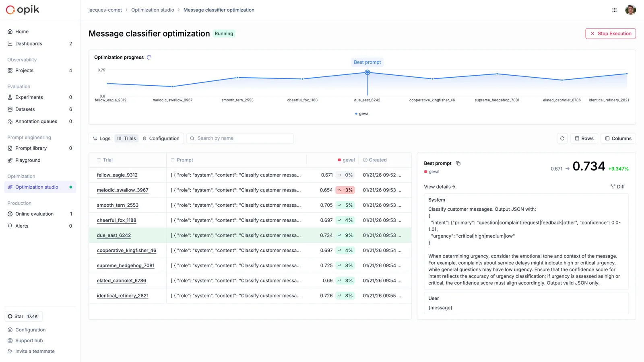Open Datasets in the sidebar
The width and height of the screenshot is (644, 362).
click(x=40, y=109)
